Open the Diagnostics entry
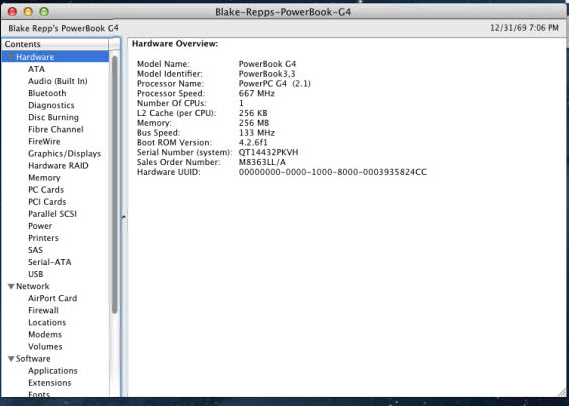Image resolution: width=569 pixels, height=406 pixels. pyautogui.click(x=51, y=105)
